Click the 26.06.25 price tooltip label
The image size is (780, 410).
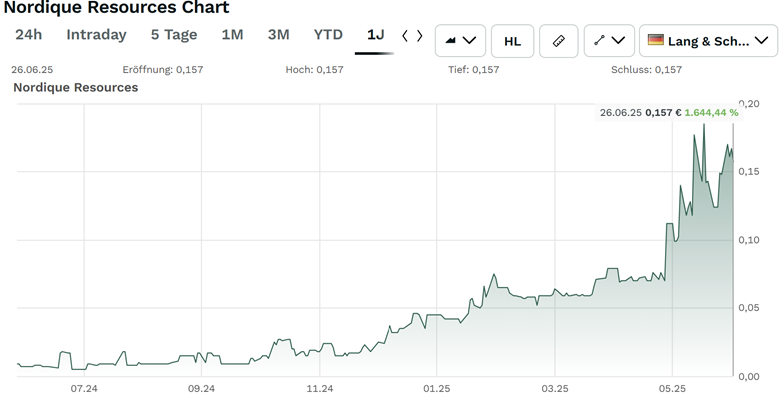668,113
